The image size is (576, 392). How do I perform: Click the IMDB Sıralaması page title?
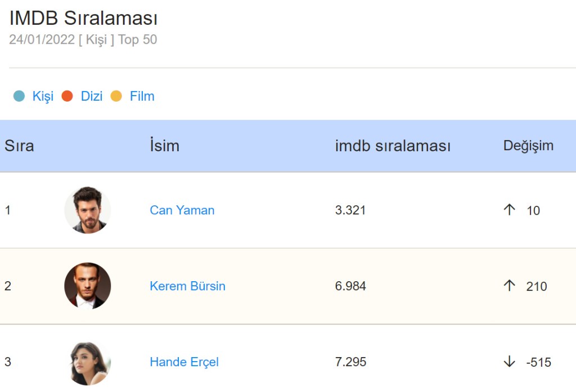(x=83, y=18)
